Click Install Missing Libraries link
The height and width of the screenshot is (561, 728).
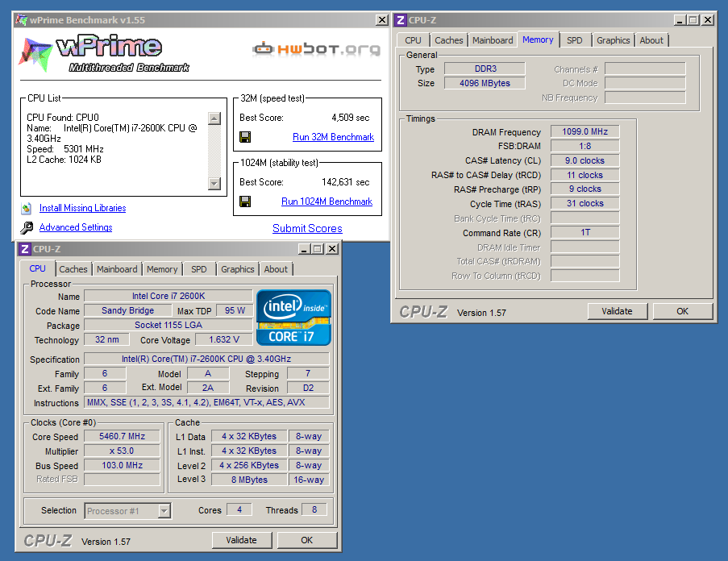click(83, 208)
